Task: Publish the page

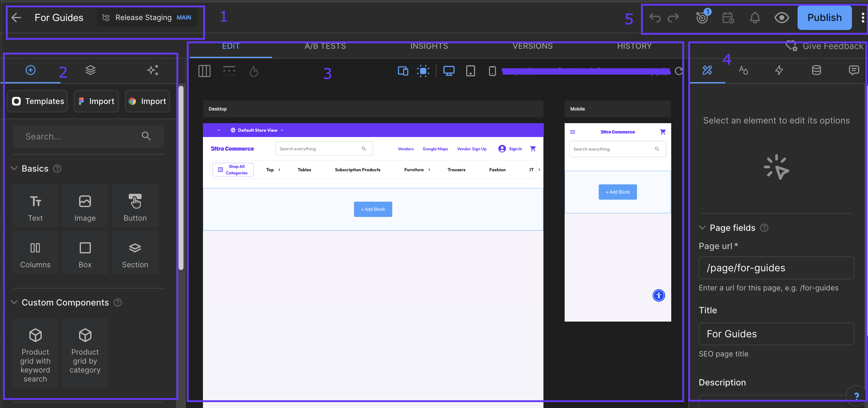Action: tap(824, 18)
